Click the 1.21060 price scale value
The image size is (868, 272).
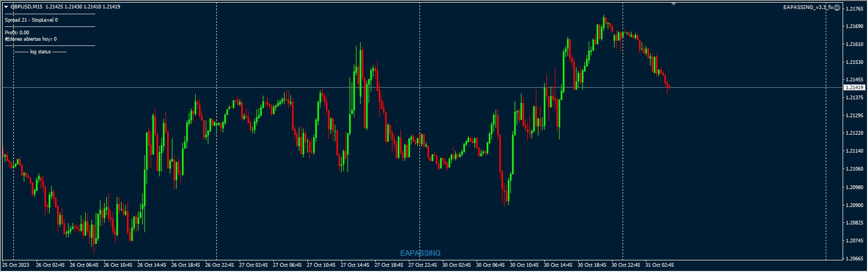coord(855,170)
